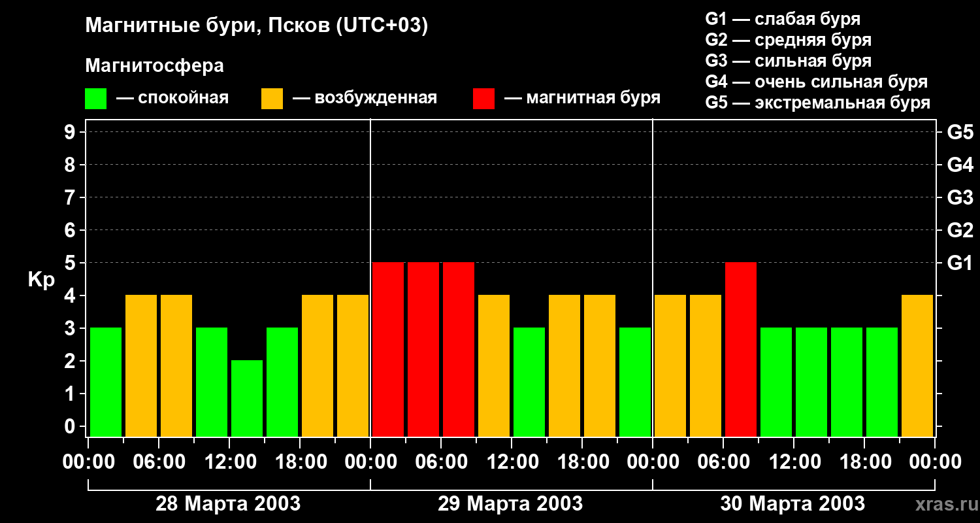
Task: Click the single red bar on 30 Марта
Action: pos(741,349)
